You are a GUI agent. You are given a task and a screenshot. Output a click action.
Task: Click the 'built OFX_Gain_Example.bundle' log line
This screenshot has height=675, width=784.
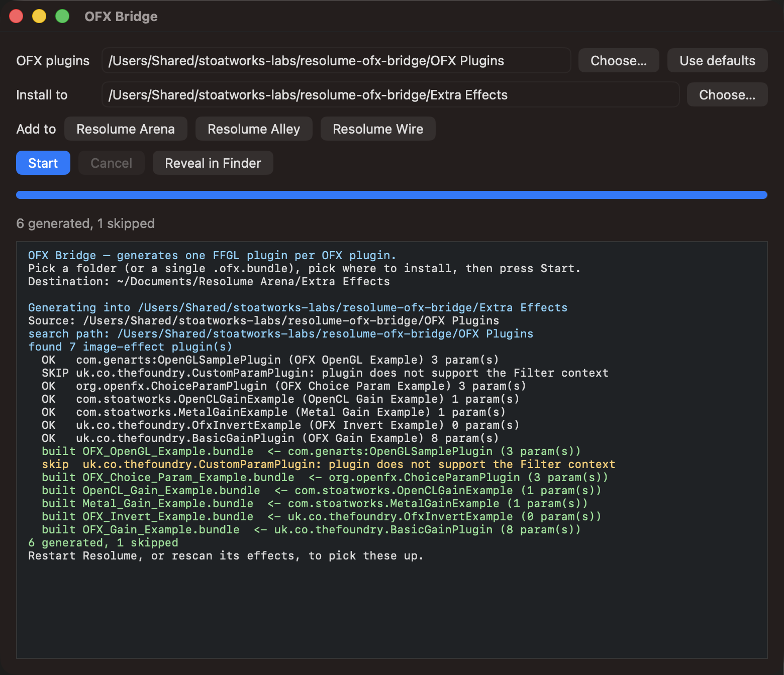pyautogui.click(x=311, y=529)
